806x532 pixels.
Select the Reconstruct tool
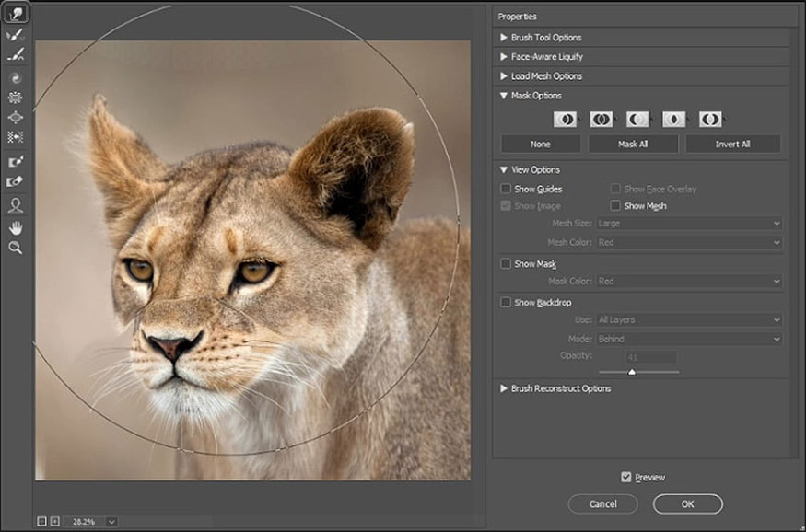click(x=16, y=35)
